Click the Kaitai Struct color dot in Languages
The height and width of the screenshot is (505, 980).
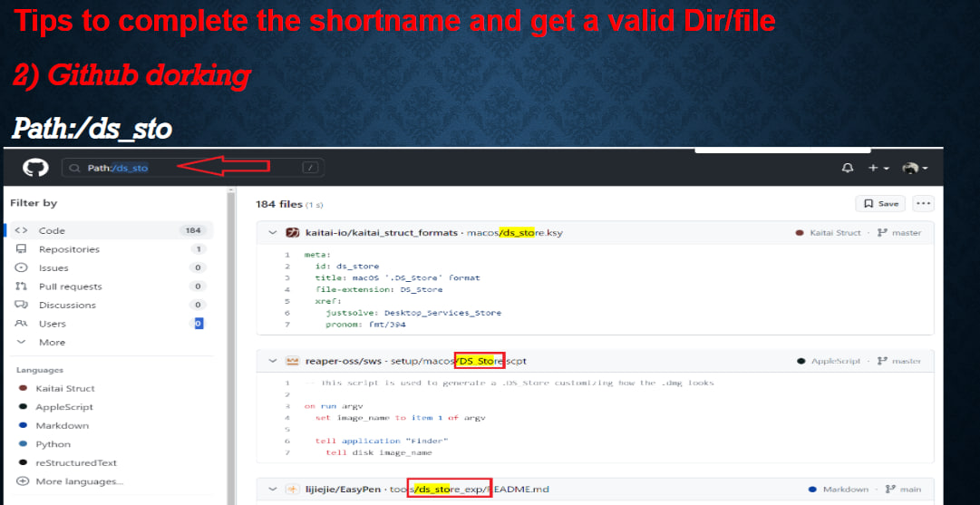click(24, 388)
